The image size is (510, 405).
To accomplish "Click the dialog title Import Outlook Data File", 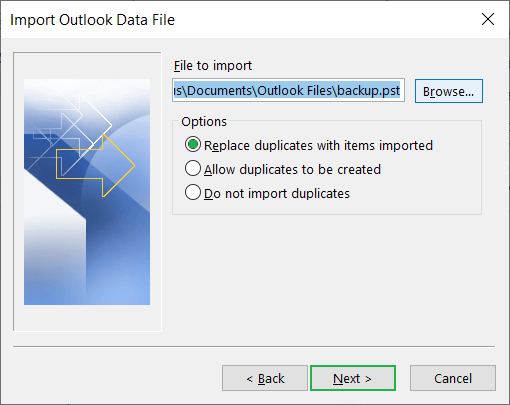I will pos(93,20).
